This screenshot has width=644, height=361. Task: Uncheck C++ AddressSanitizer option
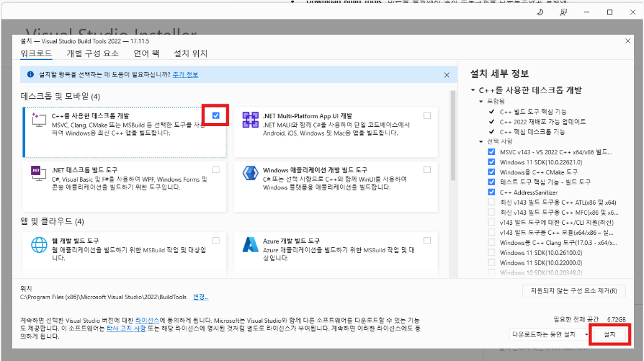pos(491,192)
